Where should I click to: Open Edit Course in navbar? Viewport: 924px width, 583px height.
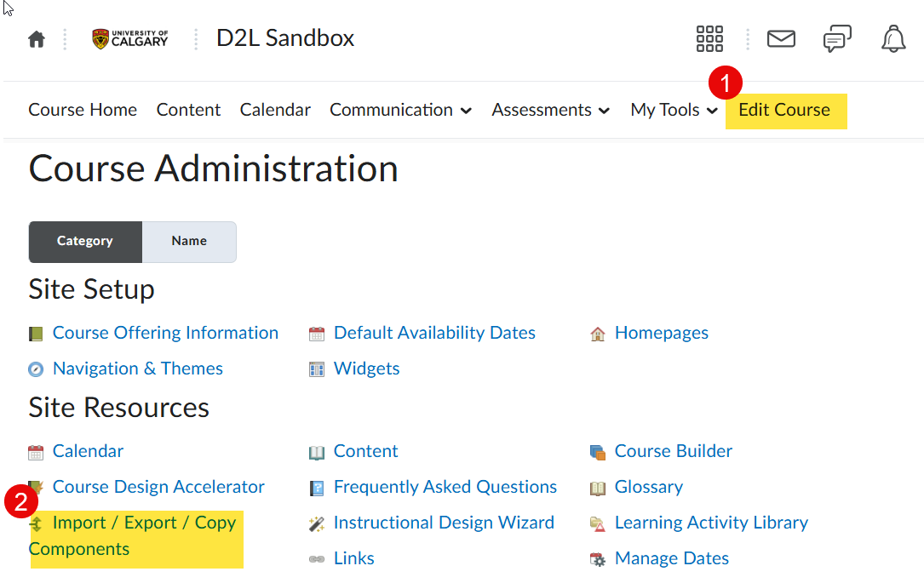tap(783, 110)
